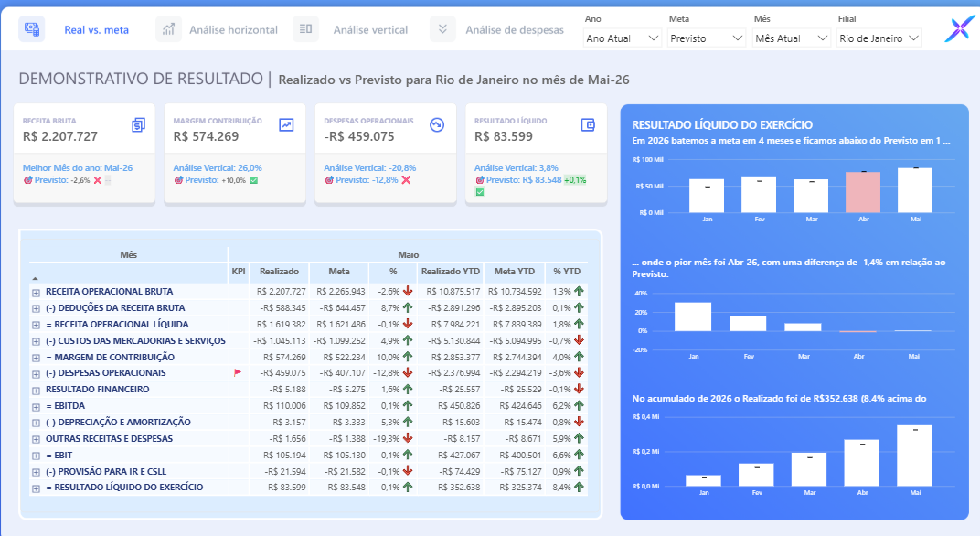Expand the (-) Deduções da Receita Bruta row

[36, 308]
